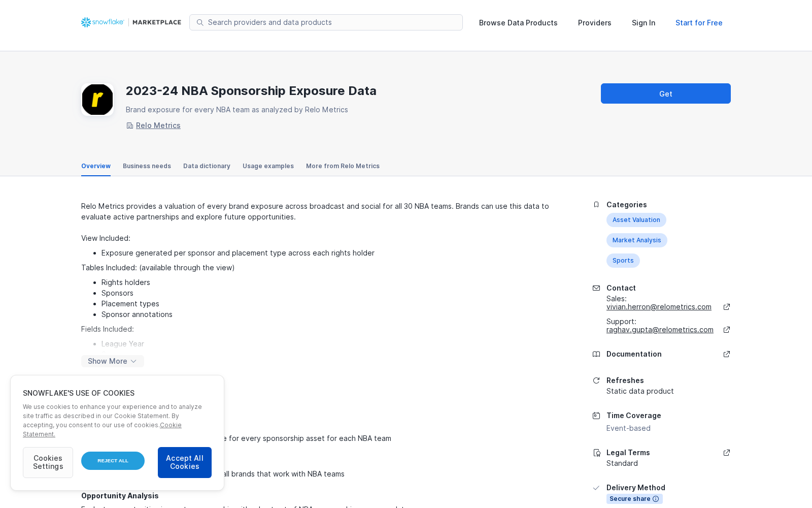Open Browse Data Products menu

click(518, 23)
